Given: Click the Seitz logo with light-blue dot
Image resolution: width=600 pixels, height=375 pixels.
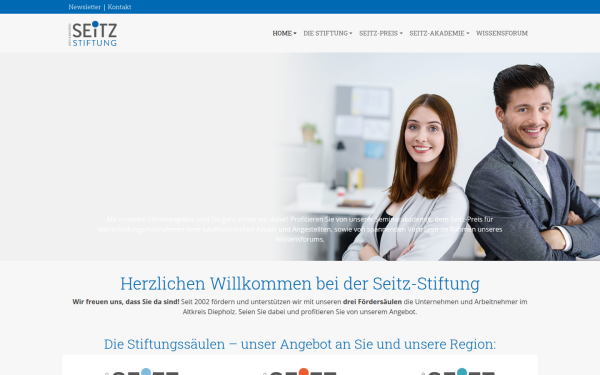Looking at the screenshot, I should [143, 372].
